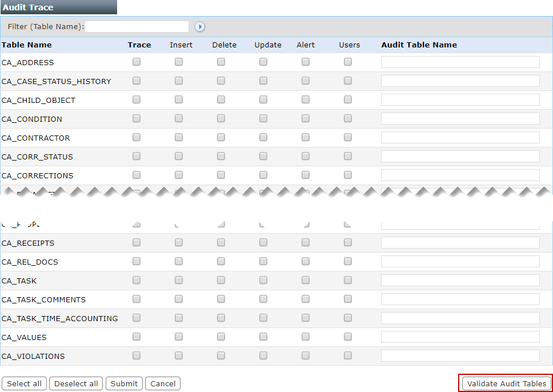Screen dimensions: 553x392
Task: Enable Trace for CA_VIOLATIONS
Action: click(136, 355)
